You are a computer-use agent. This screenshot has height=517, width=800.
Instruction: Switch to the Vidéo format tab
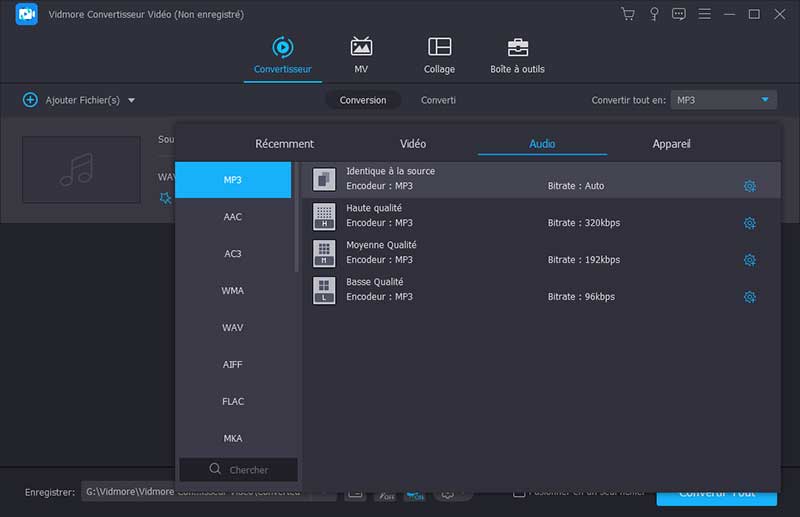412,144
